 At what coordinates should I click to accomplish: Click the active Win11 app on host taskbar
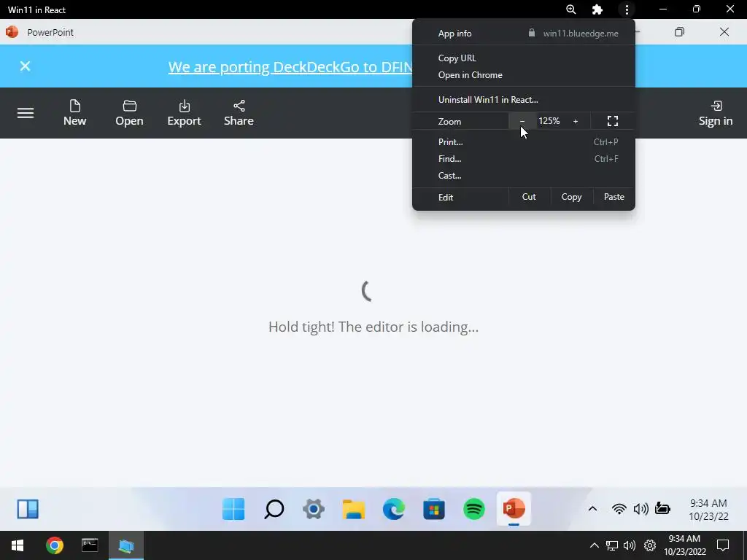tap(125, 545)
